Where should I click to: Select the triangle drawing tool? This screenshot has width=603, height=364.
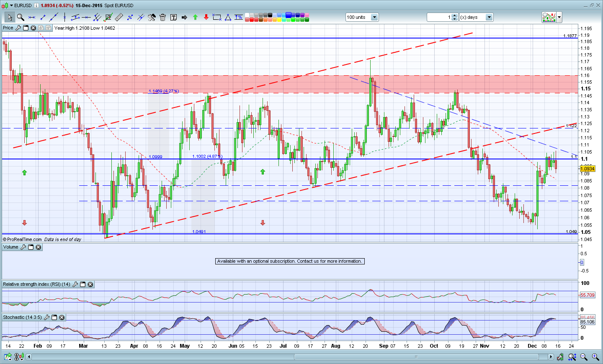(228, 17)
